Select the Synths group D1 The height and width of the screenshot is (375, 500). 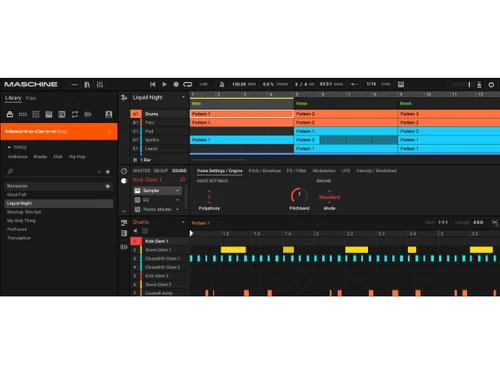click(x=160, y=140)
